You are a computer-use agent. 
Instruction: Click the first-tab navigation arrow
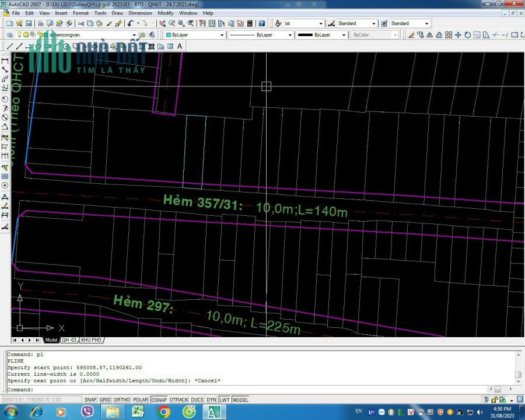[15, 340]
